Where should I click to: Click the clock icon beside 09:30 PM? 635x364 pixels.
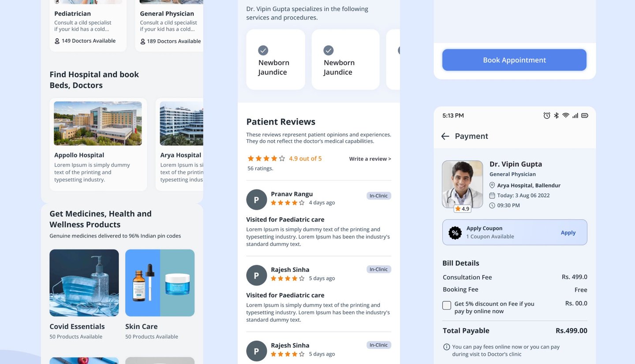pos(492,205)
